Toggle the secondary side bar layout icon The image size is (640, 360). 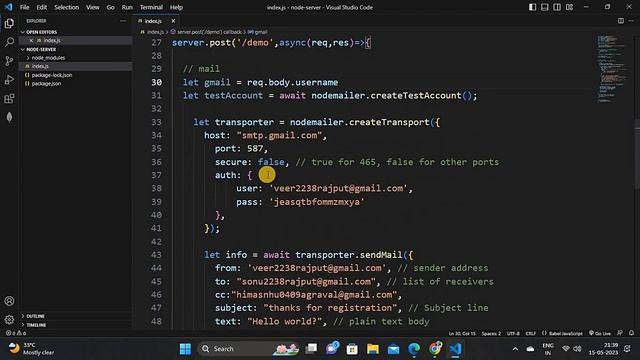click(557, 7)
